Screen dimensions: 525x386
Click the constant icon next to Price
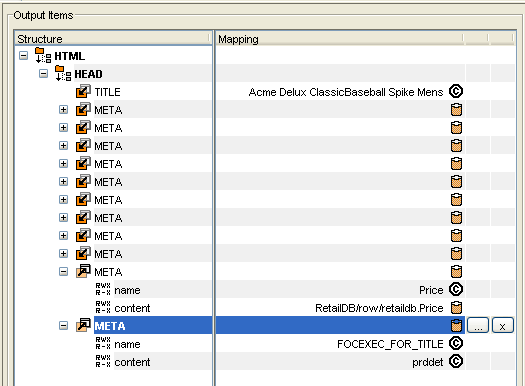pyautogui.click(x=456, y=289)
